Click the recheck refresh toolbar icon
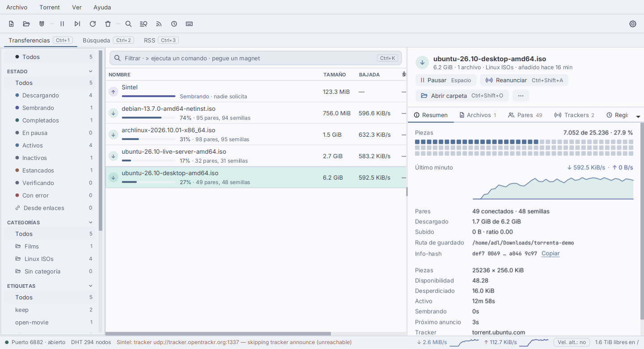 (x=93, y=24)
